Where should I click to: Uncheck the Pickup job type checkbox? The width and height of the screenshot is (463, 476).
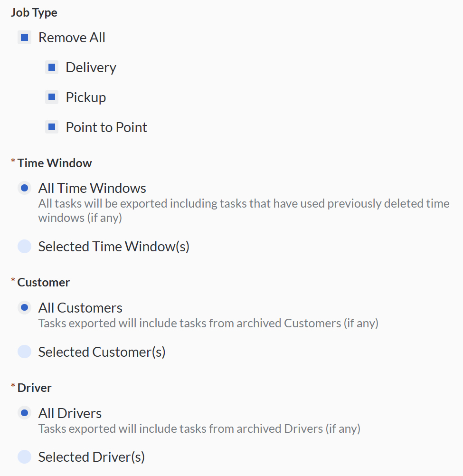pyautogui.click(x=52, y=97)
